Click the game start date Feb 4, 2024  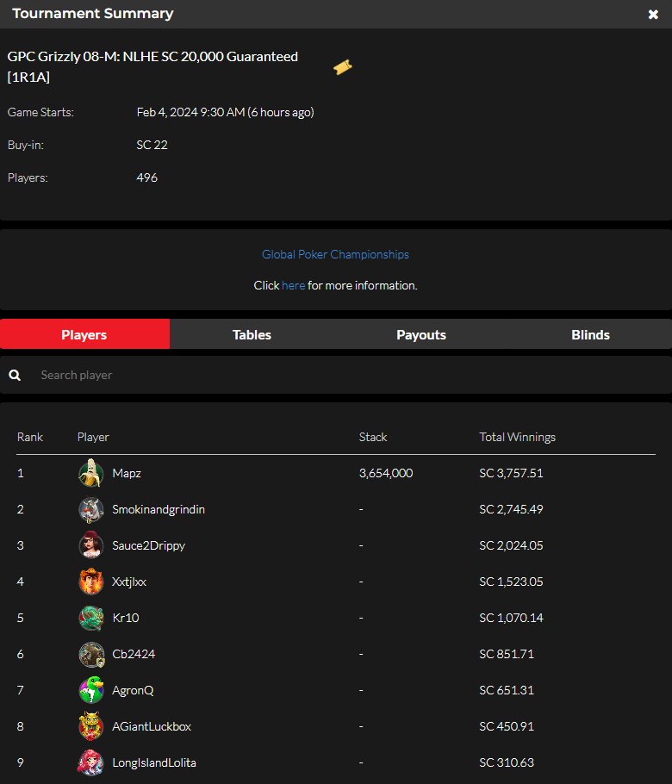[x=225, y=112]
